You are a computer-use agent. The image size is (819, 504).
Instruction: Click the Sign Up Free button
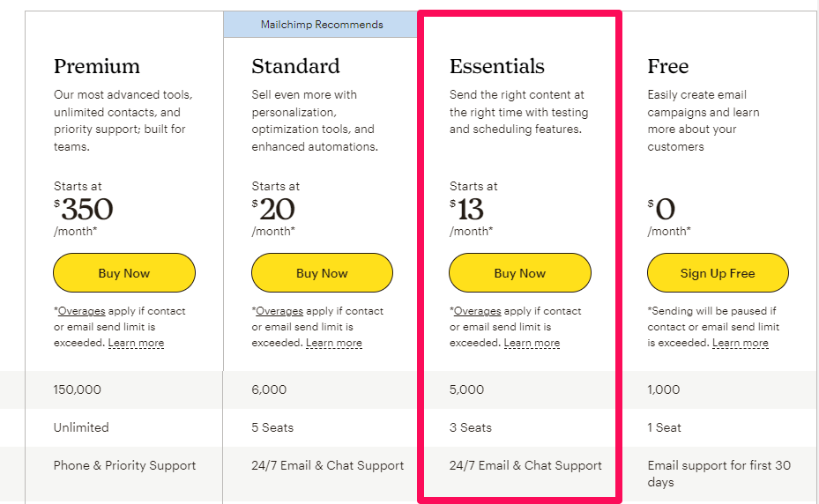coord(718,272)
